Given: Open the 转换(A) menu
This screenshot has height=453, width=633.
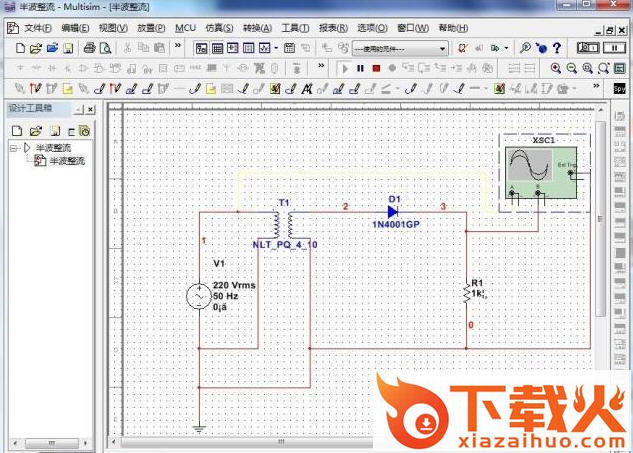Looking at the screenshot, I should pos(258,28).
